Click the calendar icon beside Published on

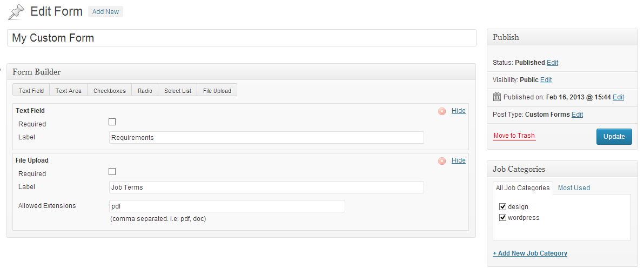point(497,97)
